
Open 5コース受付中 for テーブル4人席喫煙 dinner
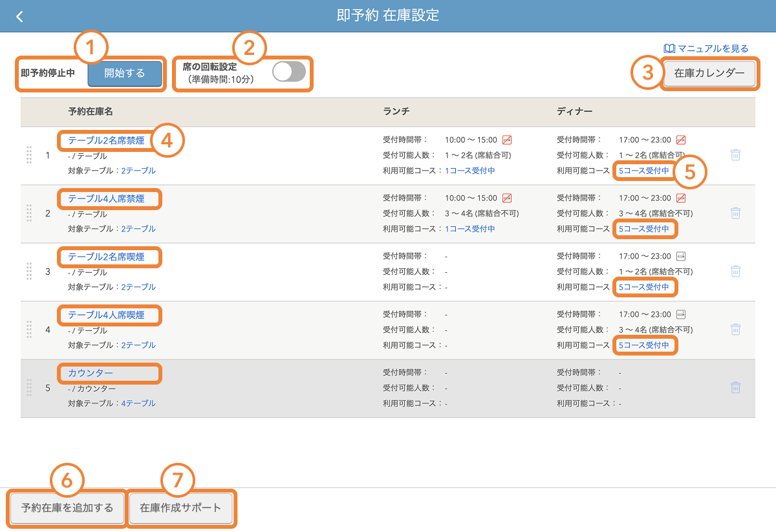(644, 345)
